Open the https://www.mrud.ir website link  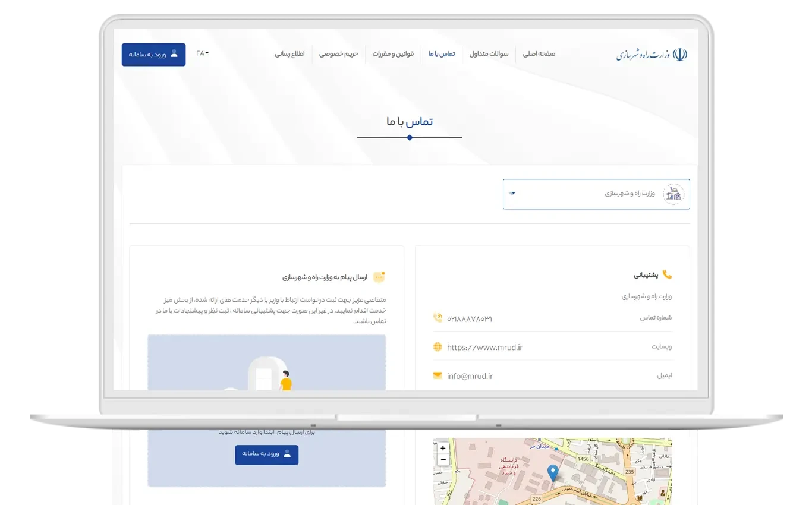484,348
